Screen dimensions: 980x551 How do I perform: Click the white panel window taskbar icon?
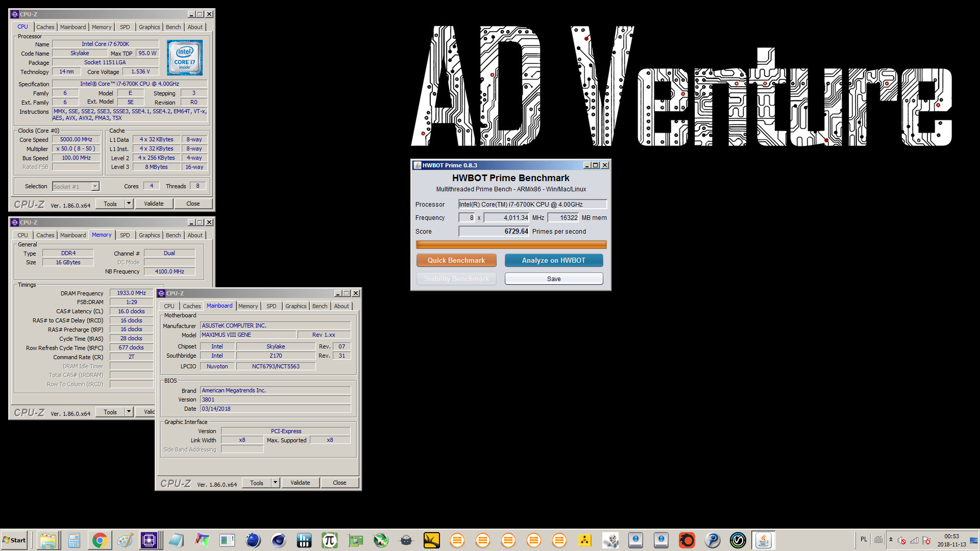click(x=227, y=540)
